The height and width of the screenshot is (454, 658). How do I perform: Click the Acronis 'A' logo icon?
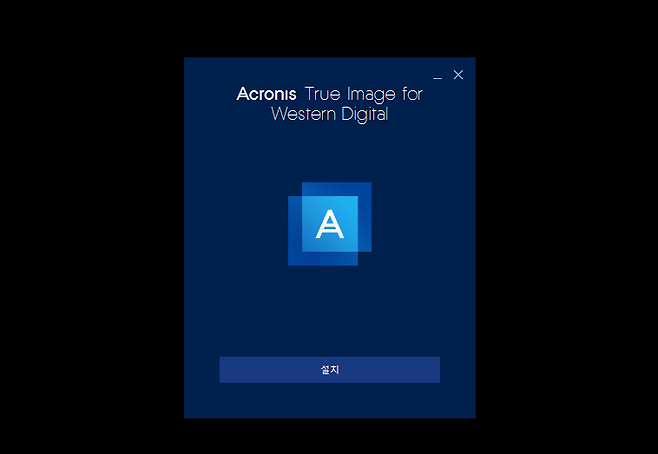pos(329,224)
